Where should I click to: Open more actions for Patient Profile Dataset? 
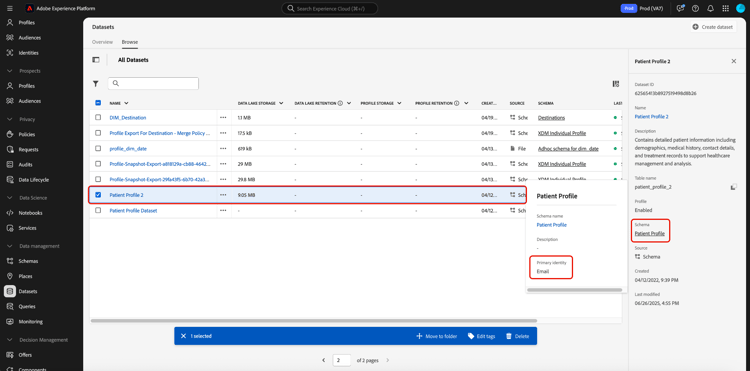pos(223,210)
